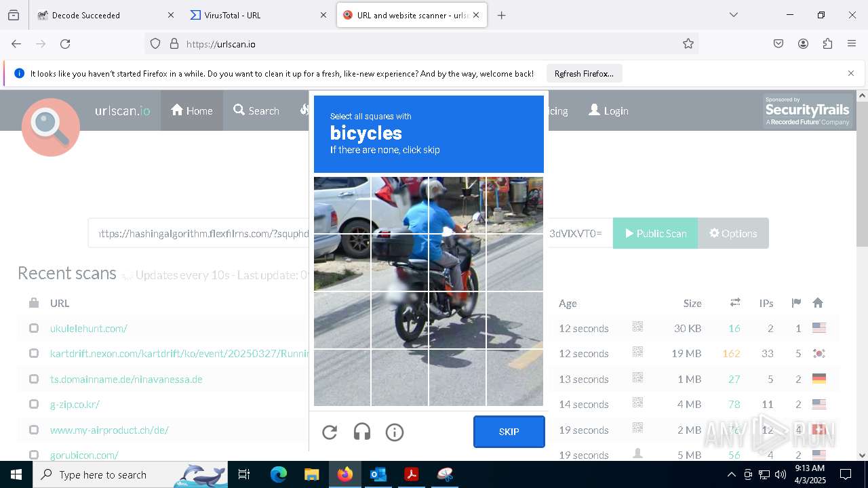Click QR icon in ukulelehunt.com row
868x488 pixels.
tap(637, 327)
